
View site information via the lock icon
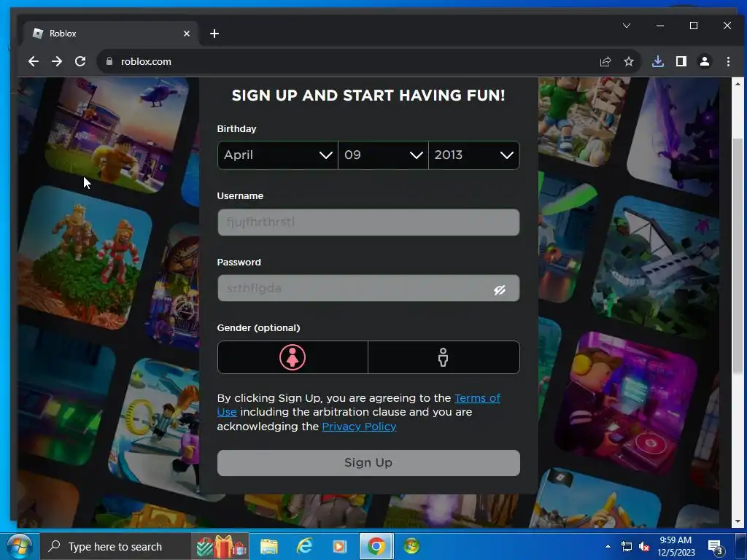(109, 61)
